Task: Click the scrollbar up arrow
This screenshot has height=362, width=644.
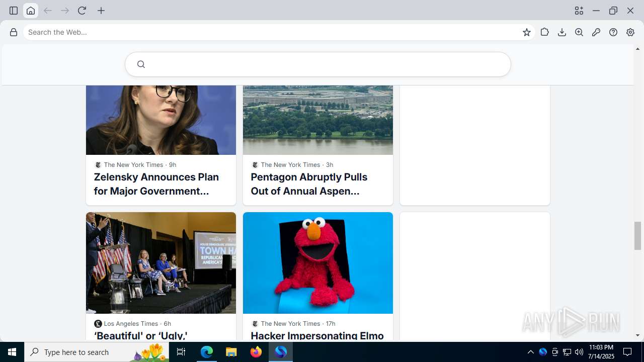Action: (x=638, y=49)
